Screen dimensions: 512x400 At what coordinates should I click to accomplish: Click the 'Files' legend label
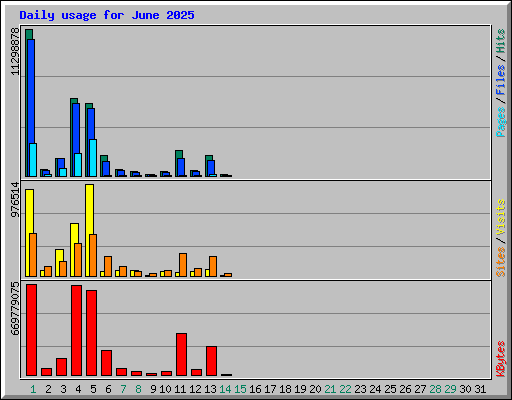[500, 80]
